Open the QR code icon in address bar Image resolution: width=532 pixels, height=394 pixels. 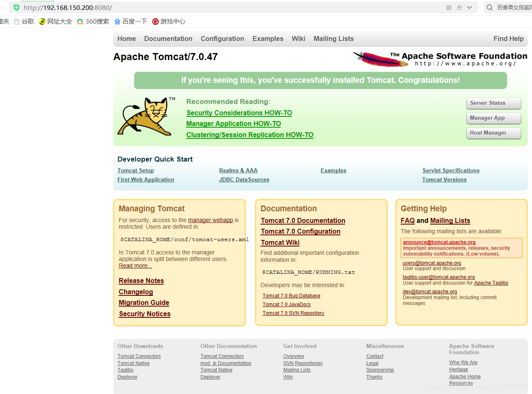click(x=449, y=7)
